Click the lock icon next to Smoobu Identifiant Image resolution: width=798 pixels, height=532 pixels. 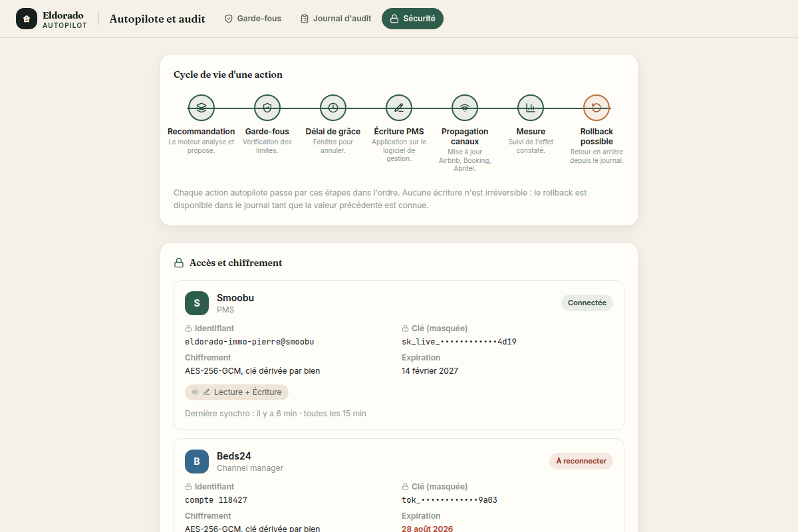(188, 329)
